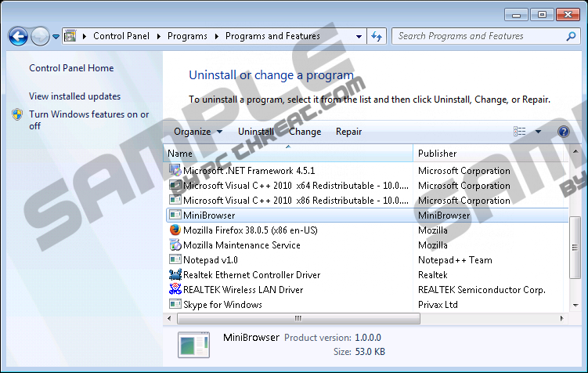
Task: Open the view options dropdown arrow
Action: click(538, 132)
